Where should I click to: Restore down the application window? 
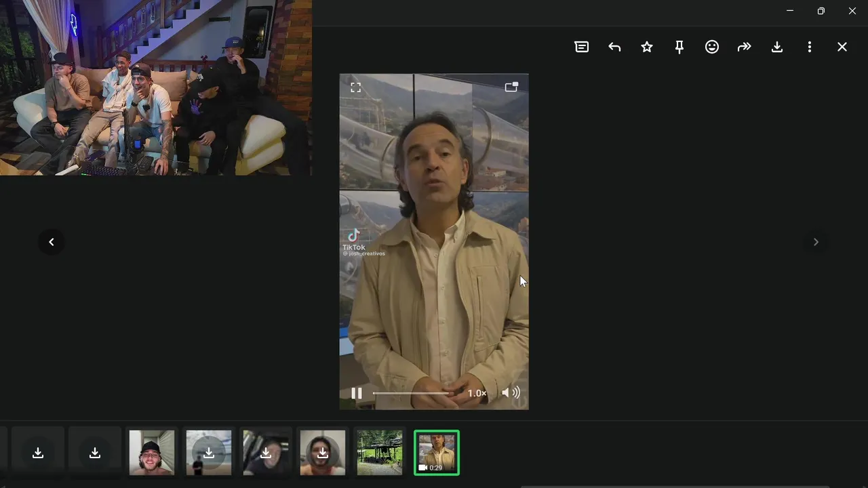coord(821,11)
